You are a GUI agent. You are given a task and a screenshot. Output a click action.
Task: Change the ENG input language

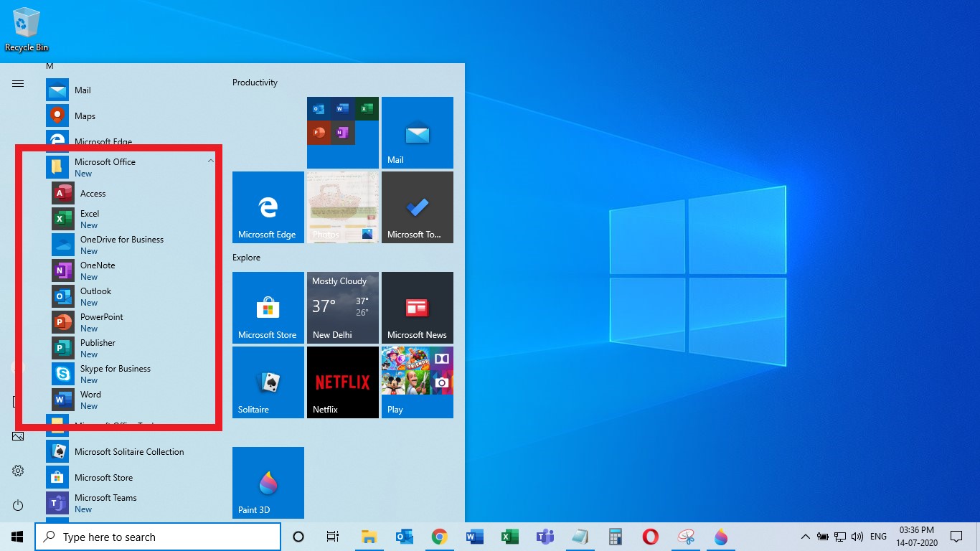coord(878,537)
